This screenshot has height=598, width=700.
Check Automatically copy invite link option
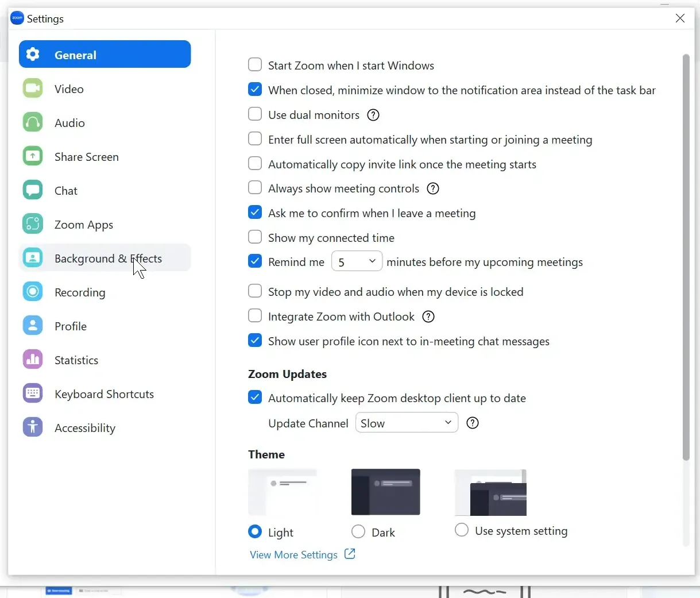(x=255, y=163)
